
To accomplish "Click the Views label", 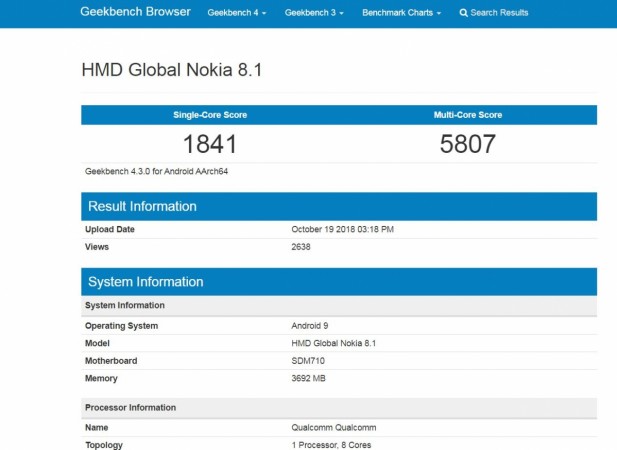I will pyautogui.click(x=97, y=247).
